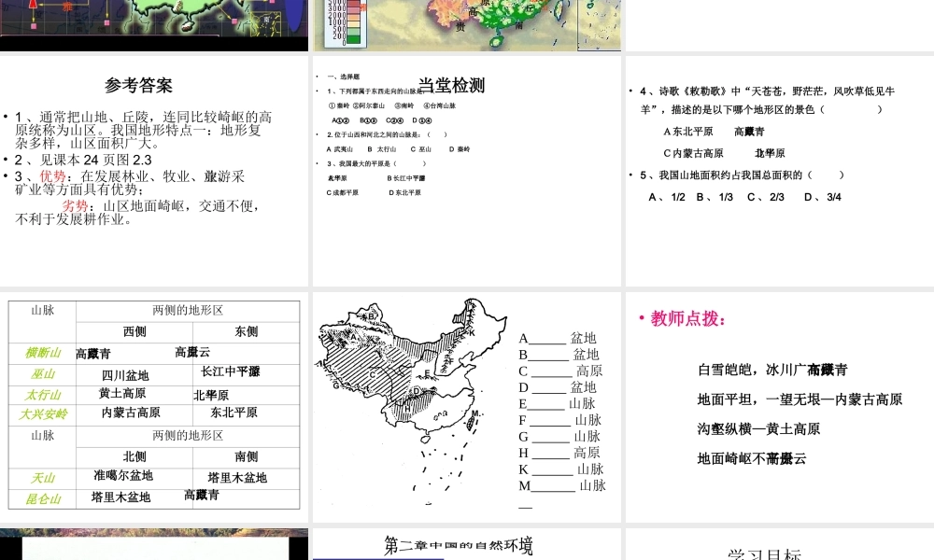Click the line '2、见课本 24 页图 2.3'
934x560 pixels.
(x=83, y=160)
